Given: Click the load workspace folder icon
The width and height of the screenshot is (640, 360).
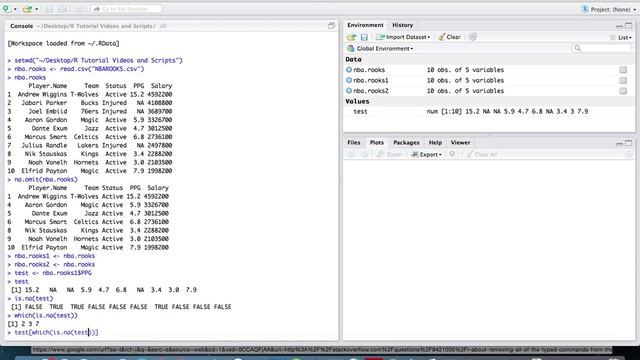Looking at the screenshot, I should [x=351, y=37].
